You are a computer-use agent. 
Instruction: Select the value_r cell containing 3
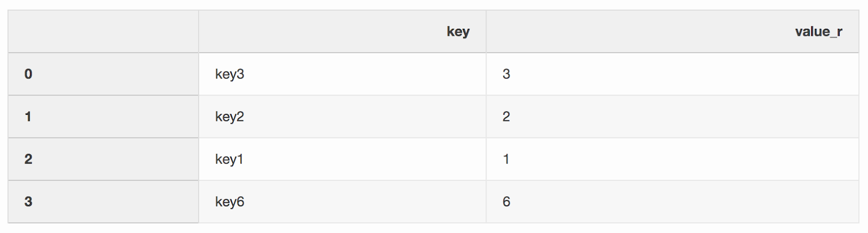(506, 74)
